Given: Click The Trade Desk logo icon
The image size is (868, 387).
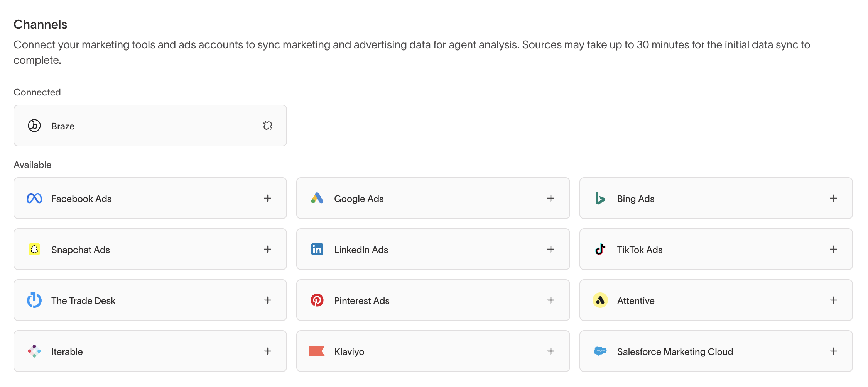Looking at the screenshot, I should click(34, 300).
